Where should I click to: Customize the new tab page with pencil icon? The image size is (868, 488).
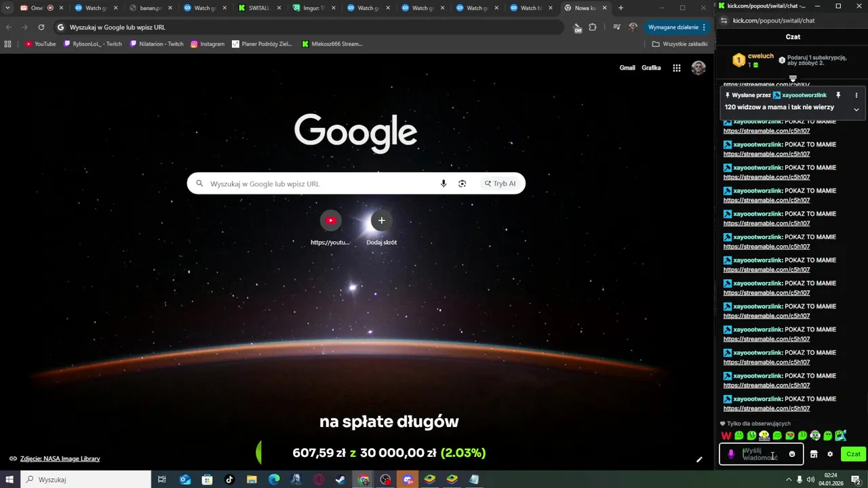click(699, 459)
